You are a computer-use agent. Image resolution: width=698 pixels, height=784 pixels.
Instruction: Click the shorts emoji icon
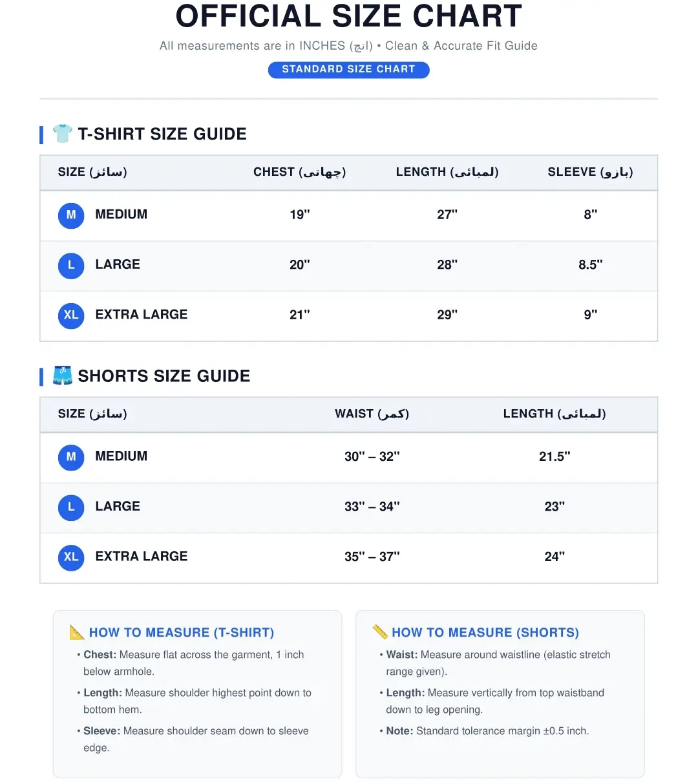[63, 376]
